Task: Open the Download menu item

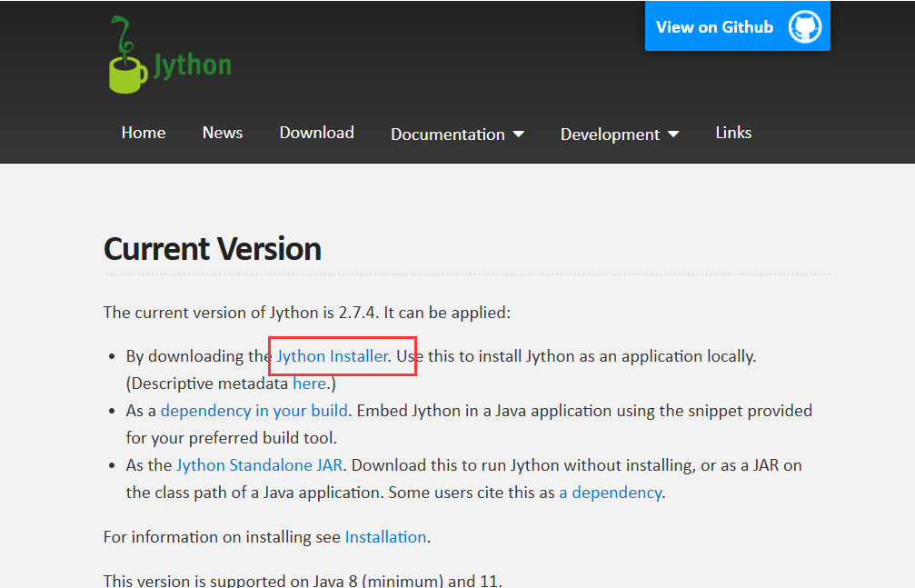Action: click(317, 133)
